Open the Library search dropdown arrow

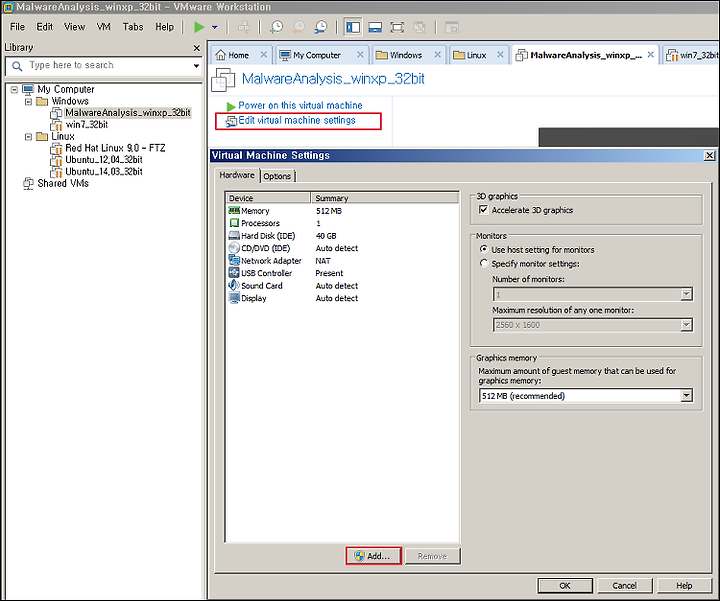[197, 66]
